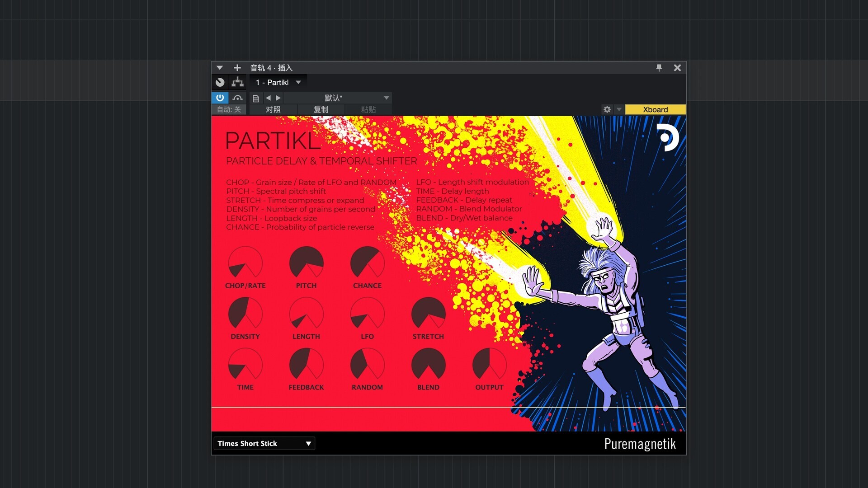The height and width of the screenshot is (488, 868).
Task: Click the 粘贴 paste button
Action: click(368, 109)
